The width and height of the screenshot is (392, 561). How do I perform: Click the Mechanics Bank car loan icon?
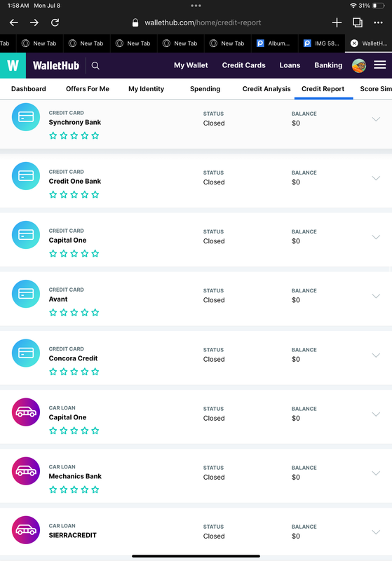26,471
